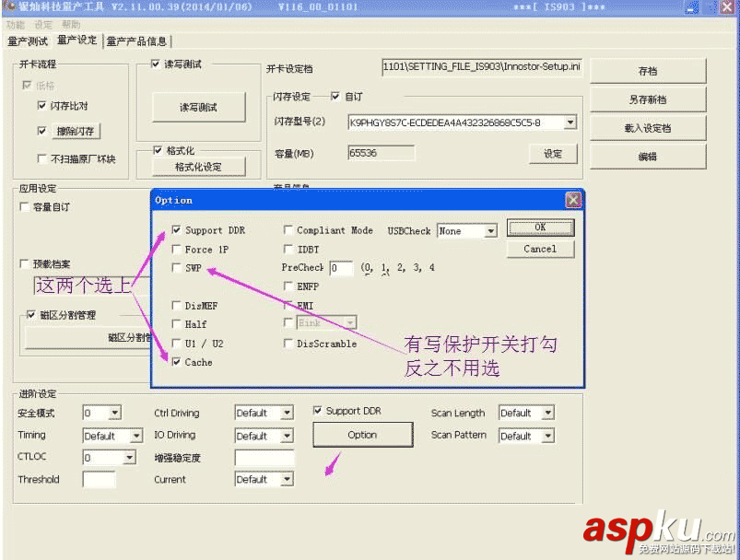Click the 开卡设定档 path field

tap(482, 66)
